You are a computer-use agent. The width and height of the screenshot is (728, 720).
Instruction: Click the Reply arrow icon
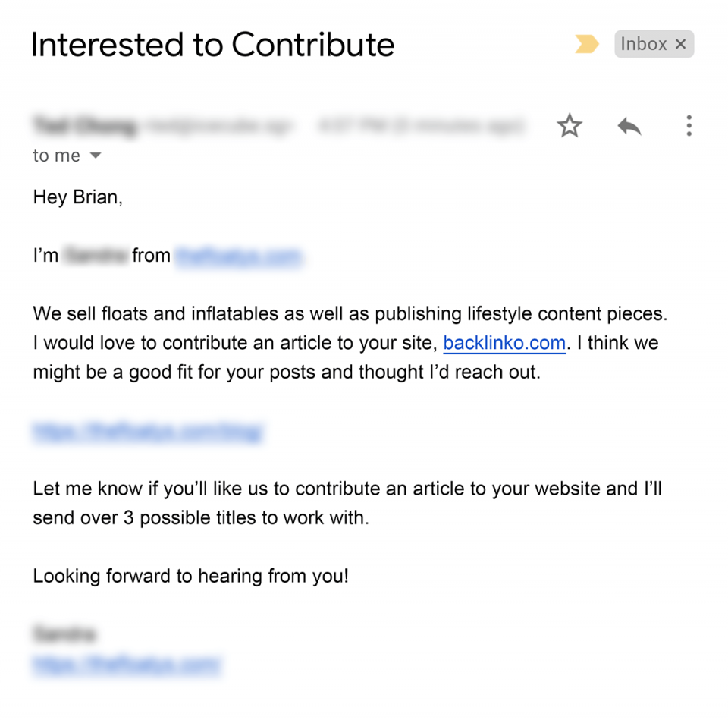tap(629, 125)
